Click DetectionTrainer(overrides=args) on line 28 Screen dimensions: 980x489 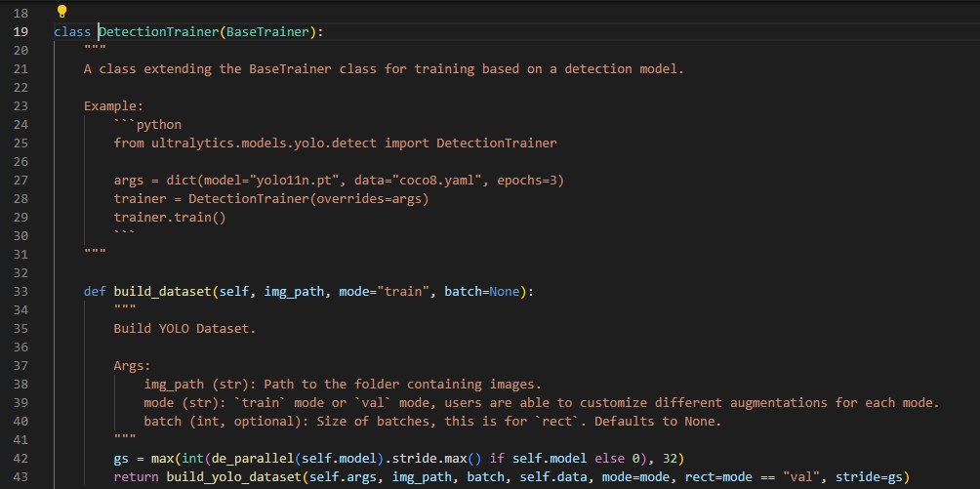pyautogui.click(x=309, y=198)
